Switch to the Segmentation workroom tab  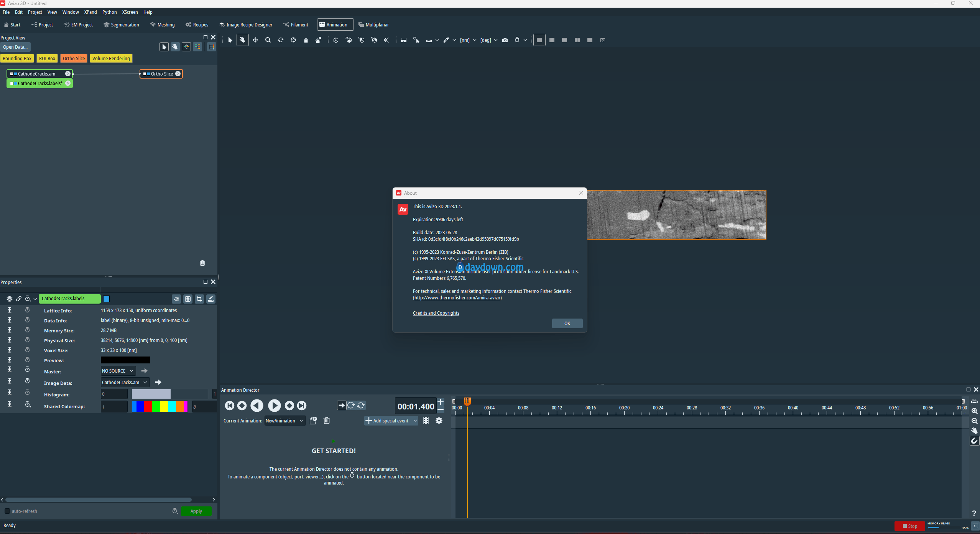coord(121,25)
